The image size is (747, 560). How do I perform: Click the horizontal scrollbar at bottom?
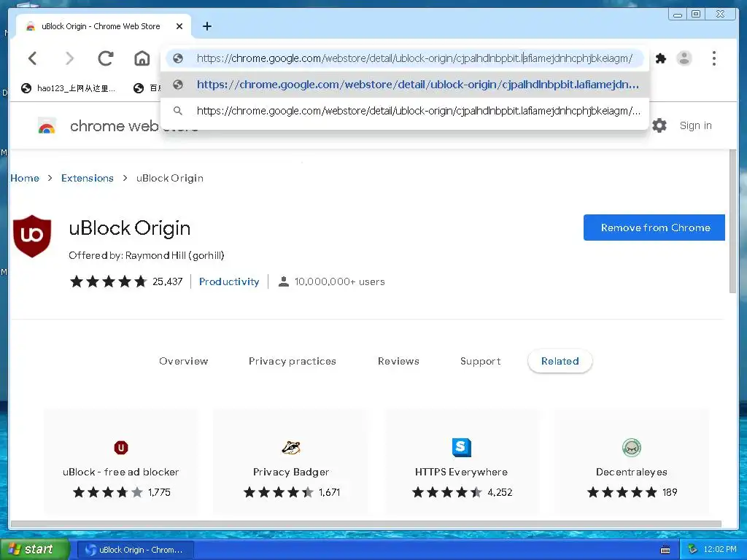click(x=366, y=524)
